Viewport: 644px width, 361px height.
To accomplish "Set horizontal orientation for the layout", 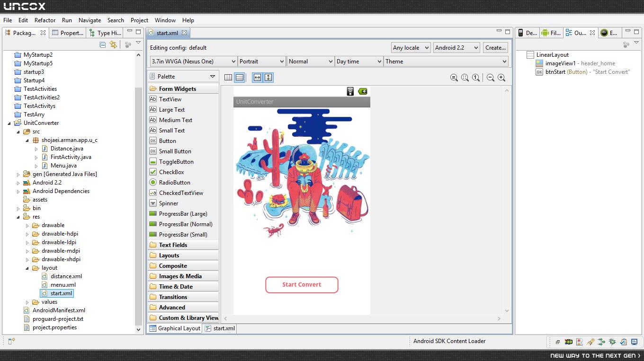I will point(228,77).
